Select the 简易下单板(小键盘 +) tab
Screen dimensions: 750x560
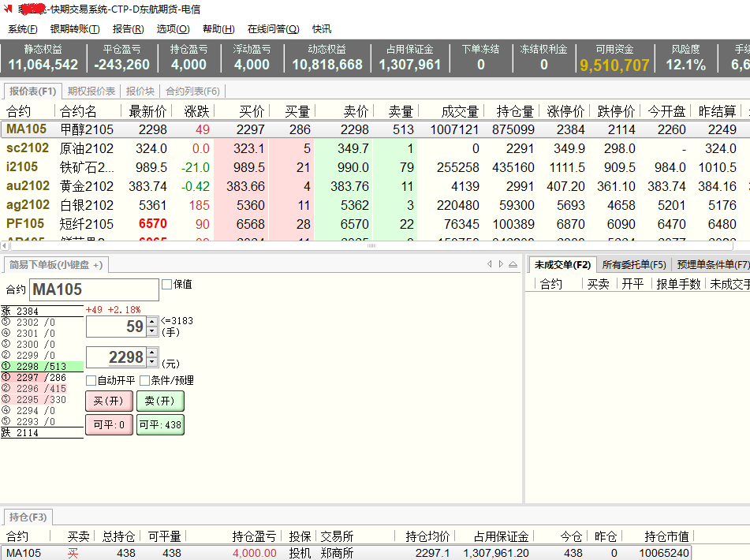tap(56, 264)
